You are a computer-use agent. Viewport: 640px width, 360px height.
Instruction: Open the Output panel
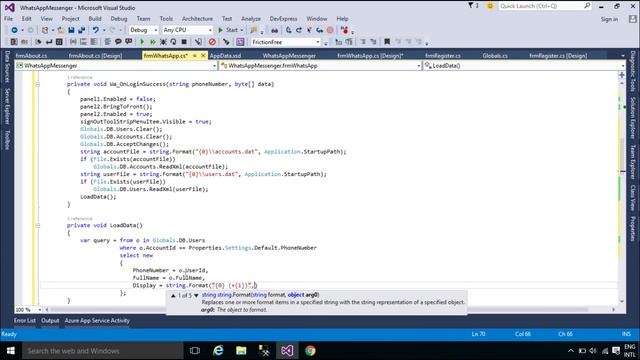pyautogui.click(x=50, y=321)
